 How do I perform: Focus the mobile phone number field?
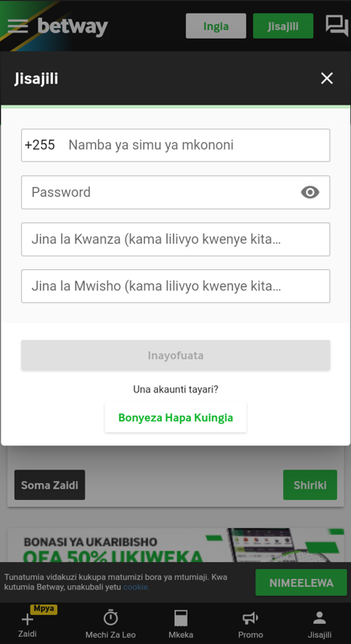pyautogui.click(x=175, y=145)
